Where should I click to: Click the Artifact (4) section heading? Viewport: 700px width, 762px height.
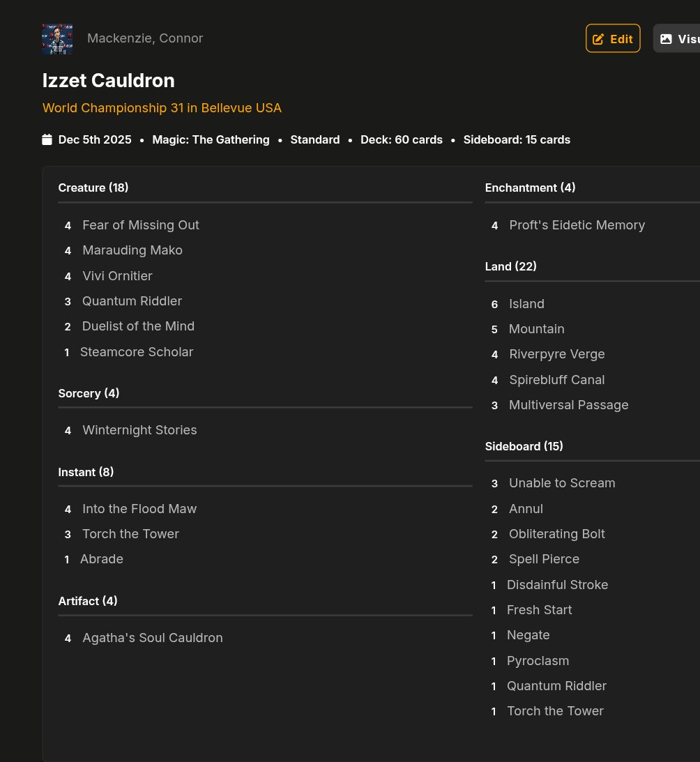pos(88,601)
